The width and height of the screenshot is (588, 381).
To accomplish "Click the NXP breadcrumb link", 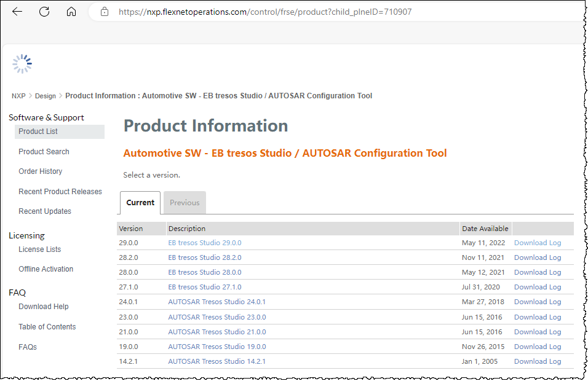I will [18, 96].
